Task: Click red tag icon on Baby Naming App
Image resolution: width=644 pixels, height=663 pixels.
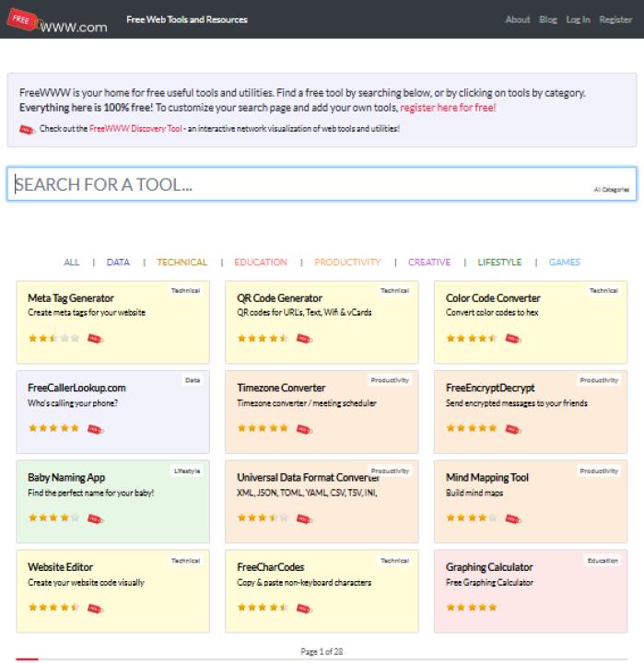Action: (x=95, y=518)
